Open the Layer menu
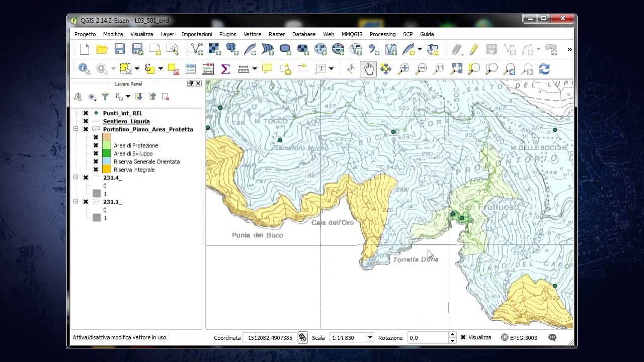The image size is (644, 362). click(167, 34)
